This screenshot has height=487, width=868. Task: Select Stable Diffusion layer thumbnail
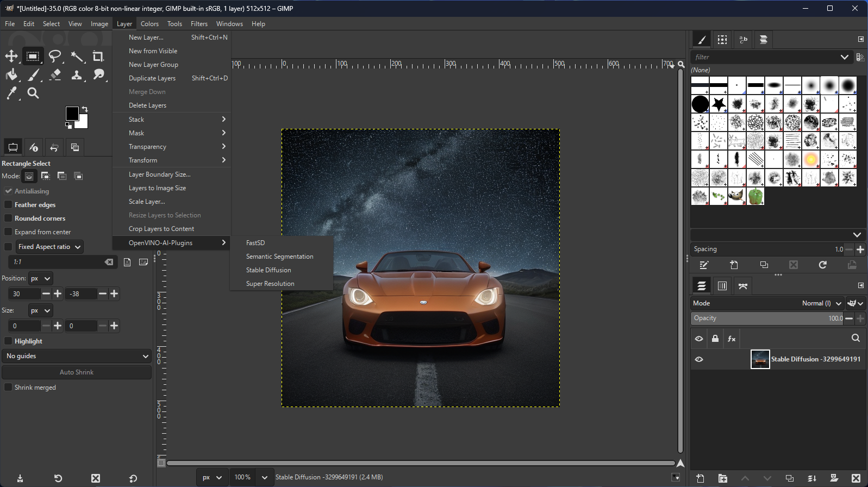[760, 359]
